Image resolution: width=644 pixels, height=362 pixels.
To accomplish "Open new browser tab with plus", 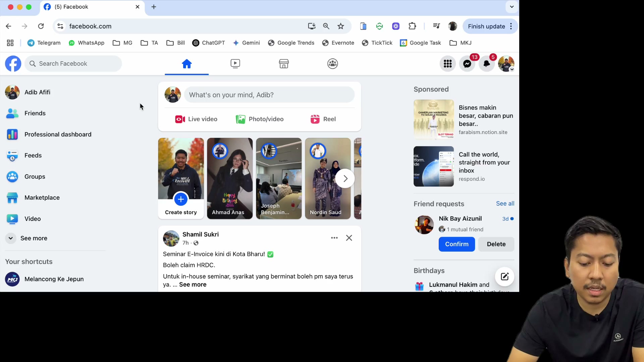I will tap(154, 7).
